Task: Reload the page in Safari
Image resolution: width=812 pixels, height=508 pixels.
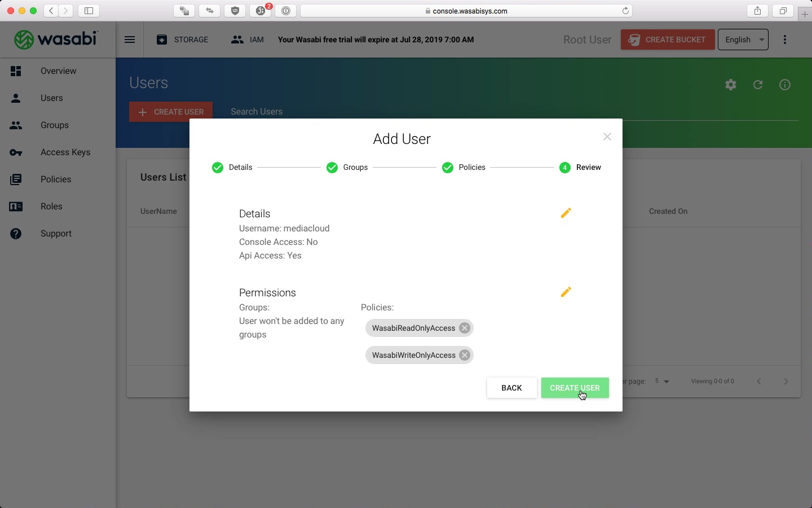Action: tap(625, 11)
